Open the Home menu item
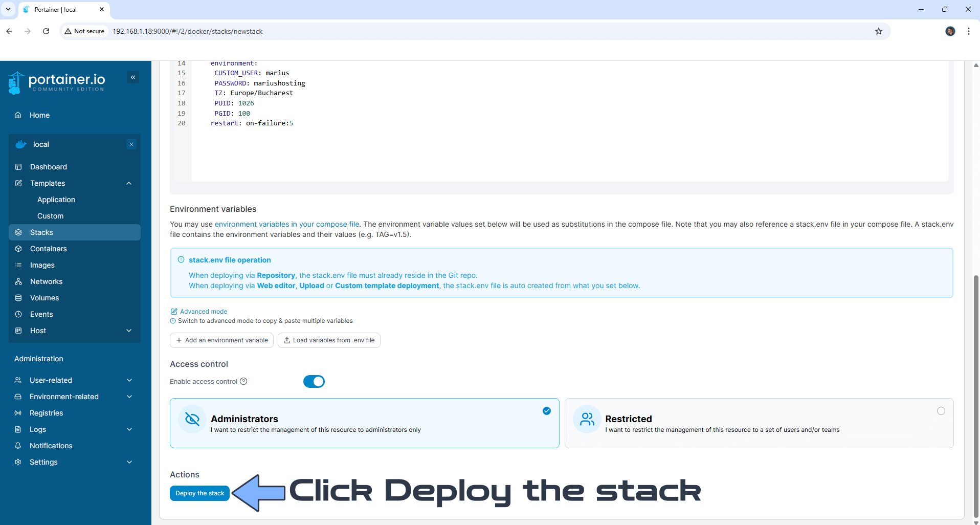Screen dimensions: 980x525 [75, 115]
